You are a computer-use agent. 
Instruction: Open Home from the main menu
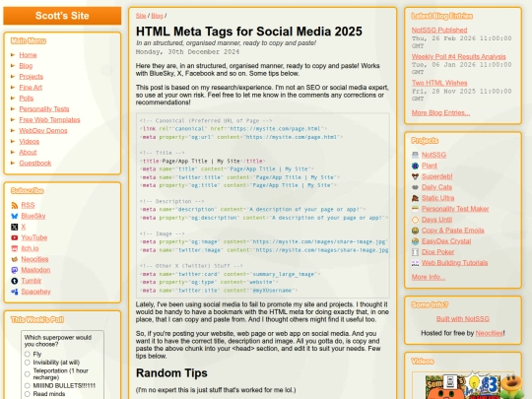tap(28, 55)
